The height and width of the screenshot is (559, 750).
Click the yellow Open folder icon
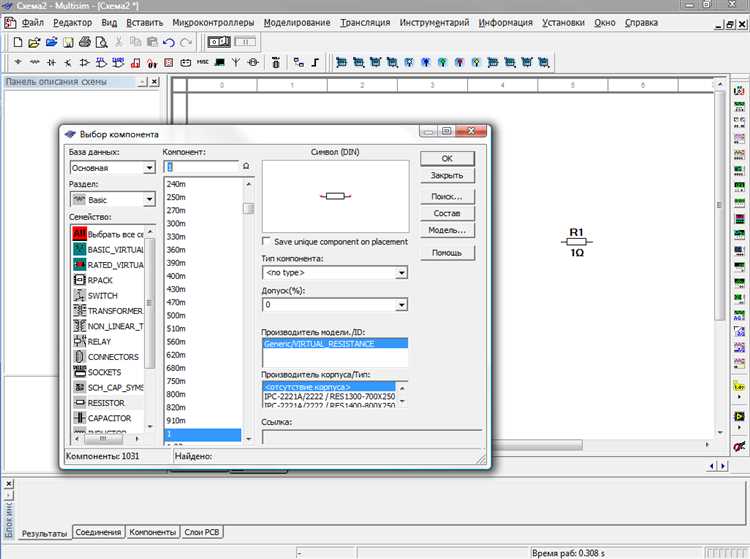pos(34,42)
